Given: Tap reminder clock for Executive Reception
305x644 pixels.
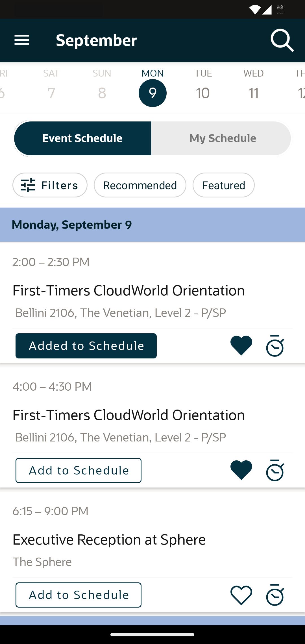Looking at the screenshot, I should click(275, 595).
